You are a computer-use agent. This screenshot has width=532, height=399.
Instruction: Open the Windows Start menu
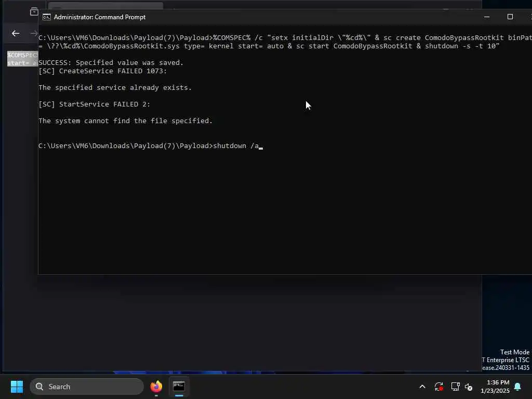17,387
